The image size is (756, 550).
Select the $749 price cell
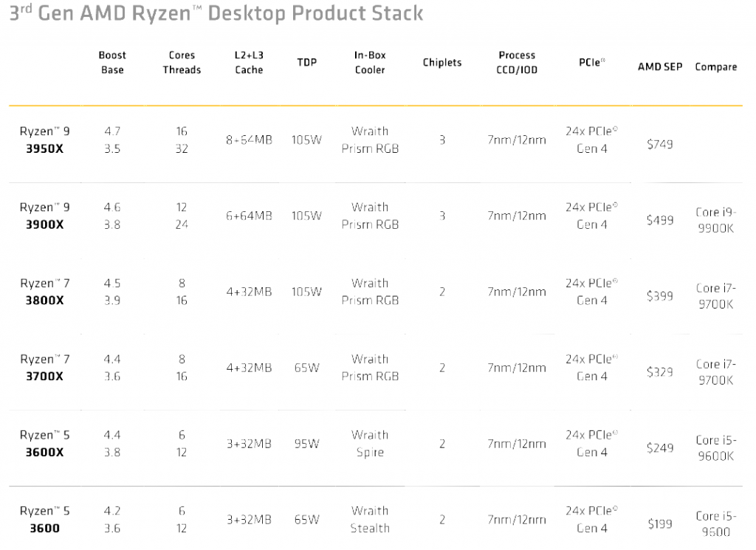(659, 144)
